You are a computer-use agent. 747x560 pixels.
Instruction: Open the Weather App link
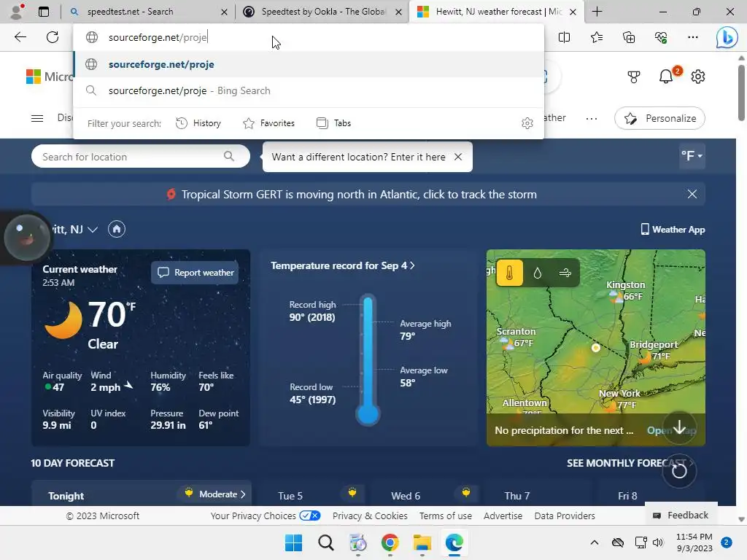pos(673,230)
